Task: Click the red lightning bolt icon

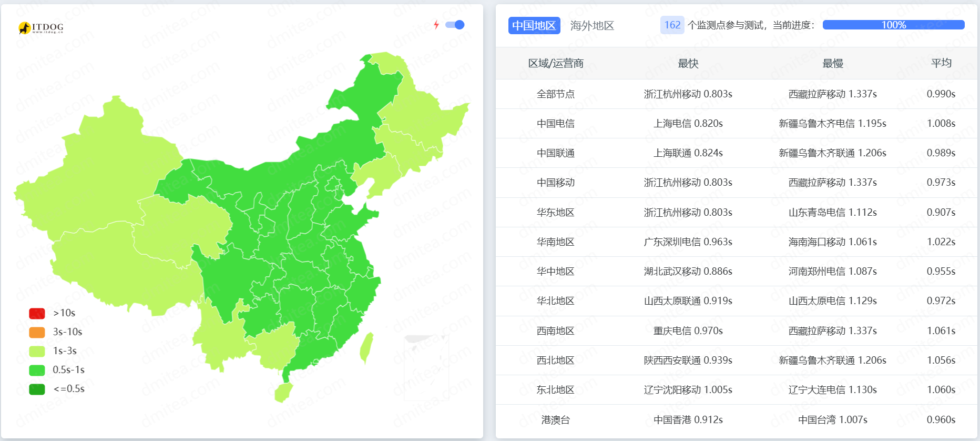Action: point(436,25)
